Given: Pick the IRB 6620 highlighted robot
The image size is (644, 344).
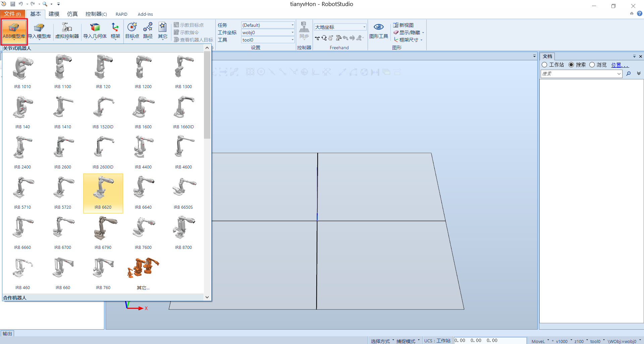Looking at the screenshot, I should tap(103, 193).
